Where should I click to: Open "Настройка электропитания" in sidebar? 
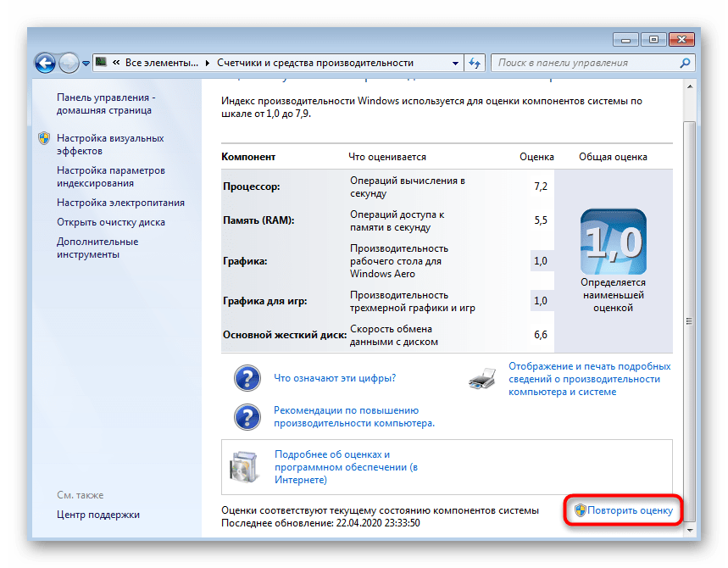coord(120,203)
